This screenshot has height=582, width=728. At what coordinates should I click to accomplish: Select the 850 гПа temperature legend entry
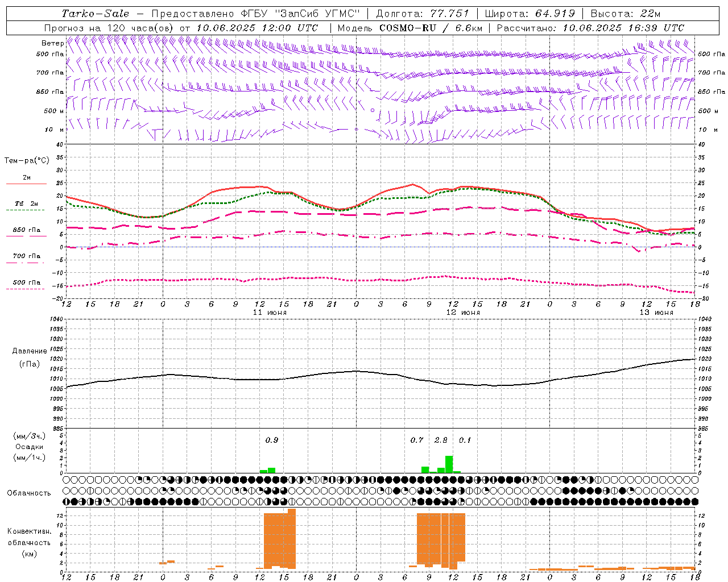click(26, 230)
